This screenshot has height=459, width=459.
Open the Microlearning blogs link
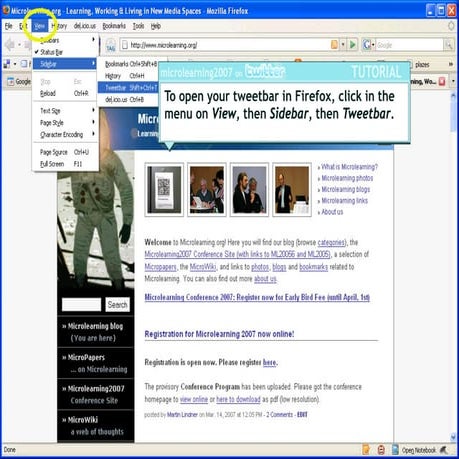point(345,189)
